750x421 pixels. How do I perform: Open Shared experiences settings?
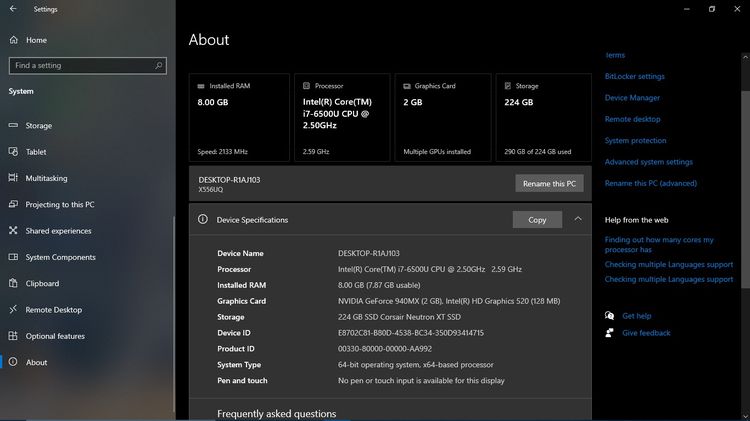(58, 231)
